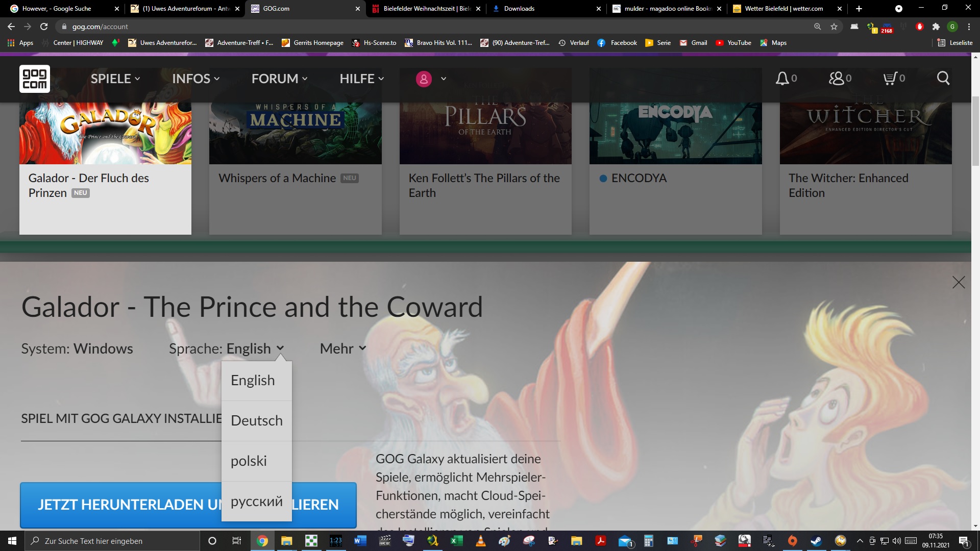This screenshot has height=551, width=980.
Task: Close the GOG.com browser tab
Action: tap(358, 9)
